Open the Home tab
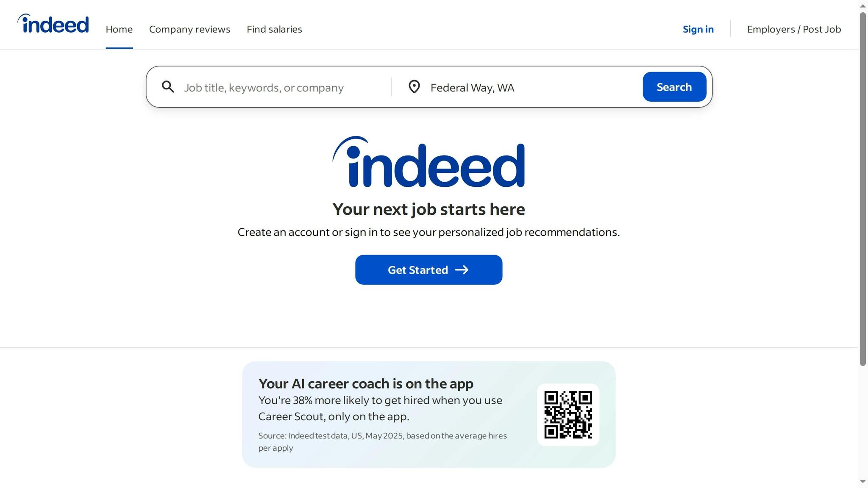 (x=119, y=29)
